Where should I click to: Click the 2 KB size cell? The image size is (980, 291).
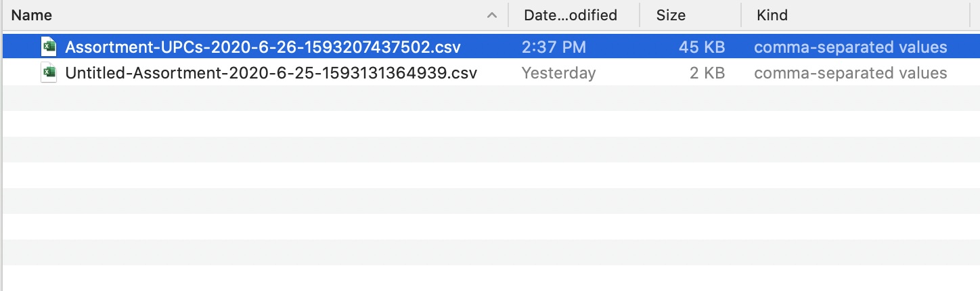pos(707,73)
